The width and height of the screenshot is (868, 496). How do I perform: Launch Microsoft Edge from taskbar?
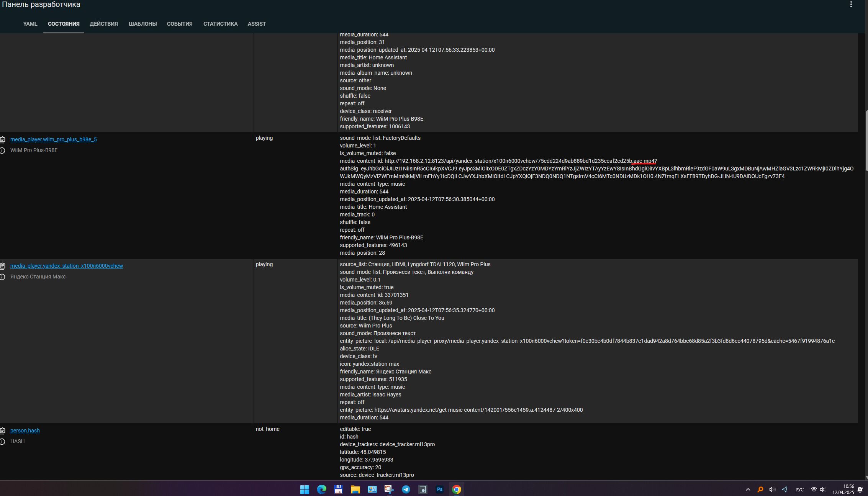click(321, 489)
